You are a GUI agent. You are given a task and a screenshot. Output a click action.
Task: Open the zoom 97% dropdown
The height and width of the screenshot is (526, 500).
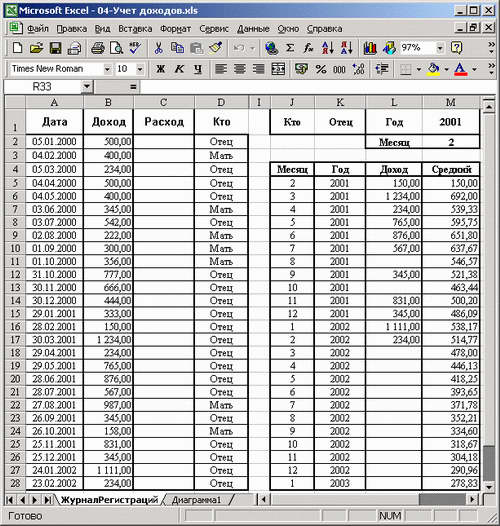[x=440, y=48]
